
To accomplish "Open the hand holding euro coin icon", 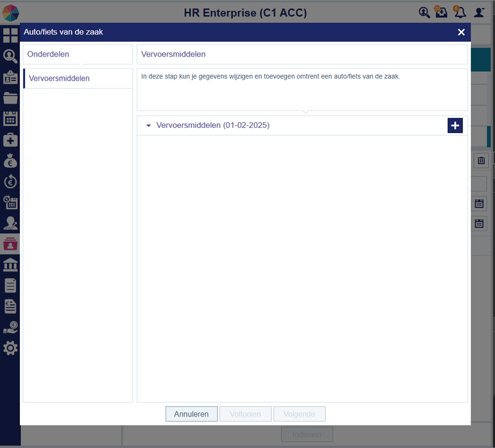I will click(x=10, y=327).
